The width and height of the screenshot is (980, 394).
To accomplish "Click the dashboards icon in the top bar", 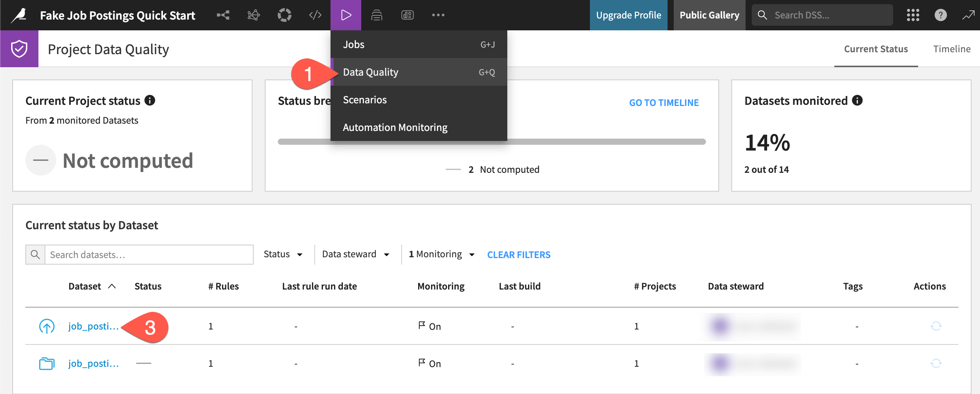I will [407, 15].
